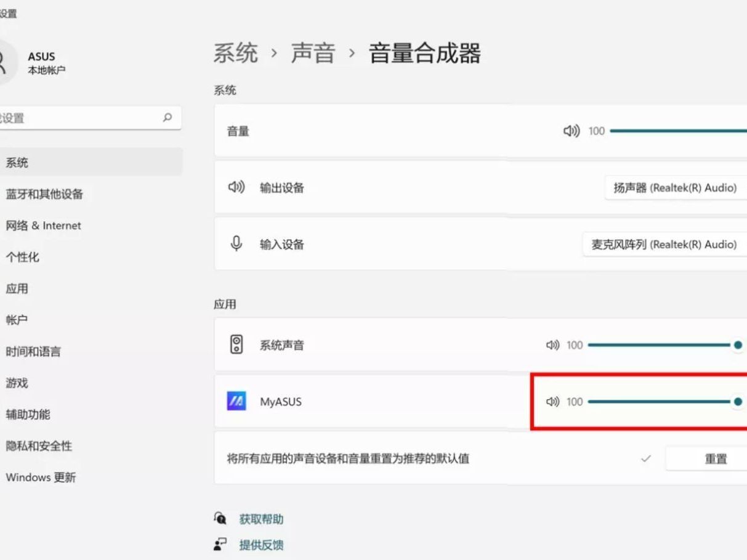Mute the system master volume speaker icon
This screenshot has width=747, height=560.
point(571,131)
